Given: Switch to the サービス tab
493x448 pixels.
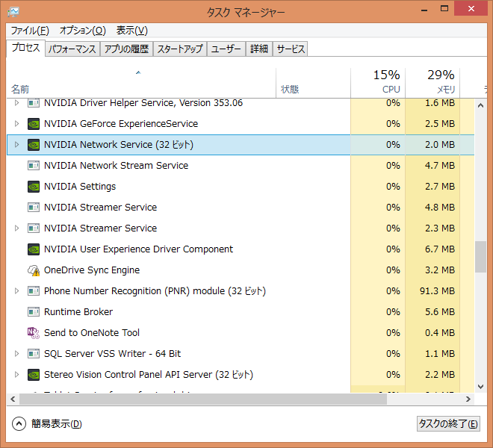Looking at the screenshot, I should coord(291,49).
